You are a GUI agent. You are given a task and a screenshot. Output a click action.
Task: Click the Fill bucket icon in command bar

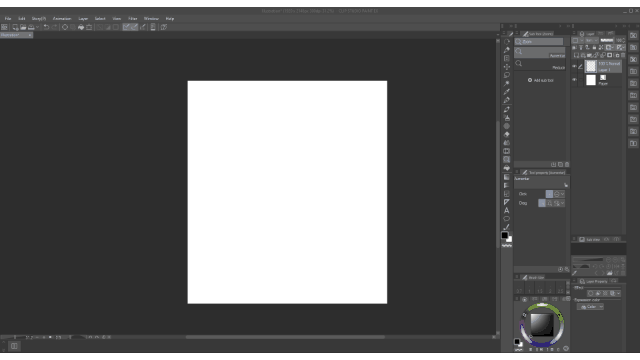(81, 27)
